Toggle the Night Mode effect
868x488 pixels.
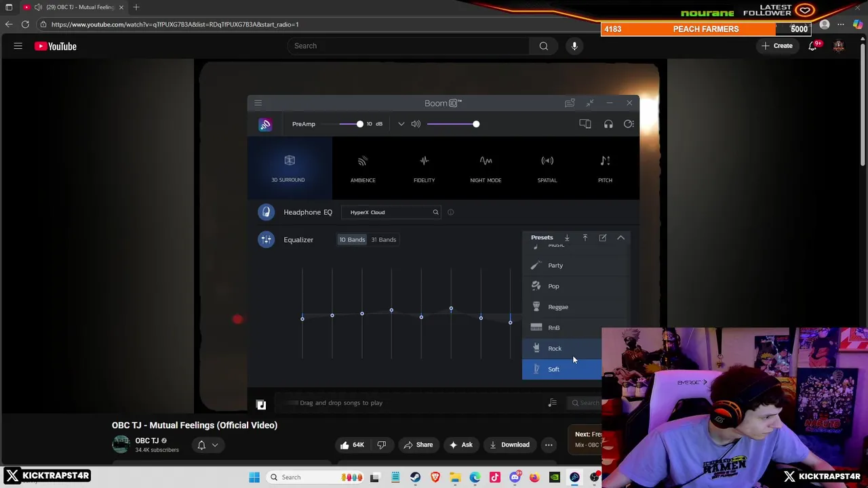pos(486,168)
